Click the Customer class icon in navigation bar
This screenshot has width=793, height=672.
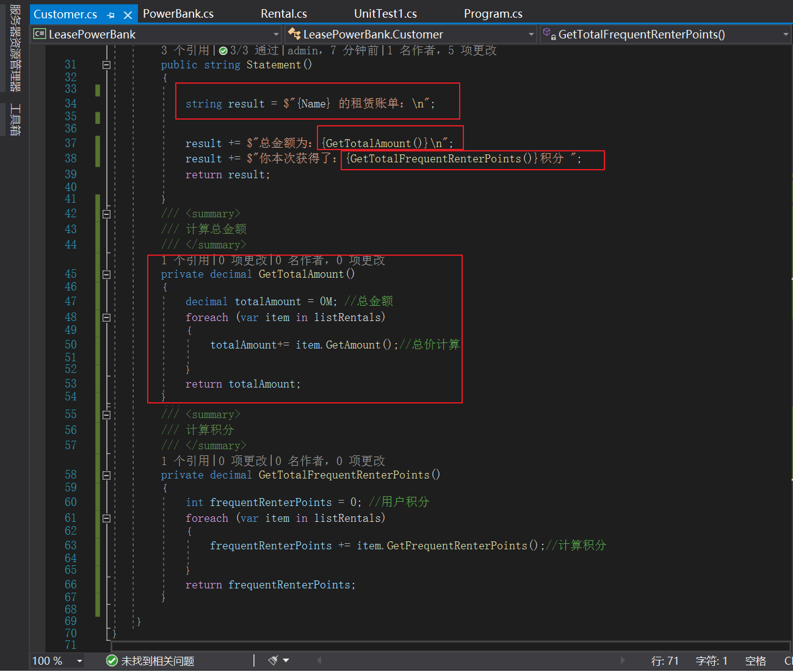click(x=294, y=34)
